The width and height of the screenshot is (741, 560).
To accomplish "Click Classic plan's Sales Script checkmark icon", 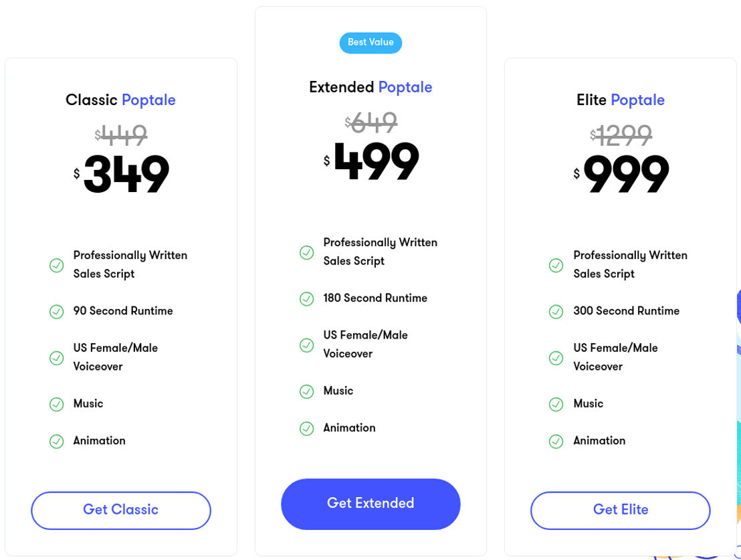I will [57, 266].
